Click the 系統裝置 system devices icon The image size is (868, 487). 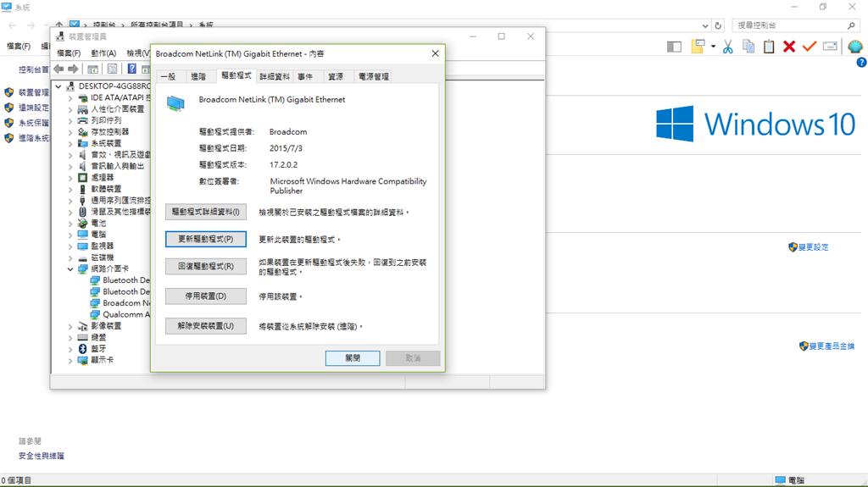point(82,143)
